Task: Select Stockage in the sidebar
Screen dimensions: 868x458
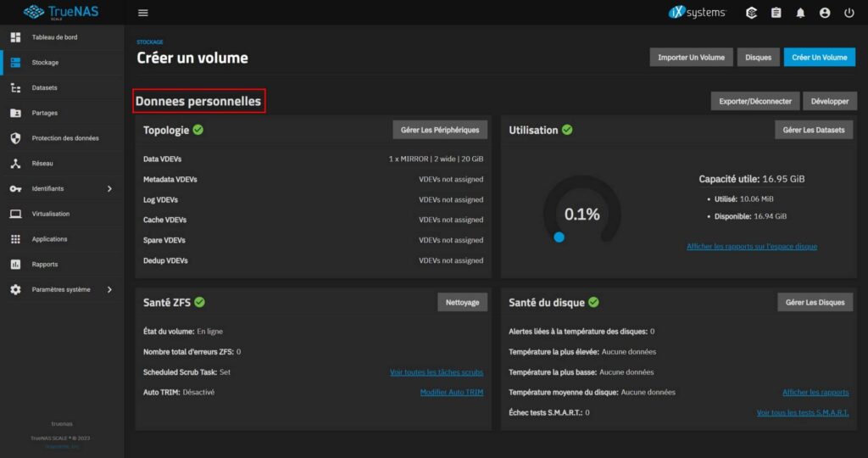Action: [62, 63]
